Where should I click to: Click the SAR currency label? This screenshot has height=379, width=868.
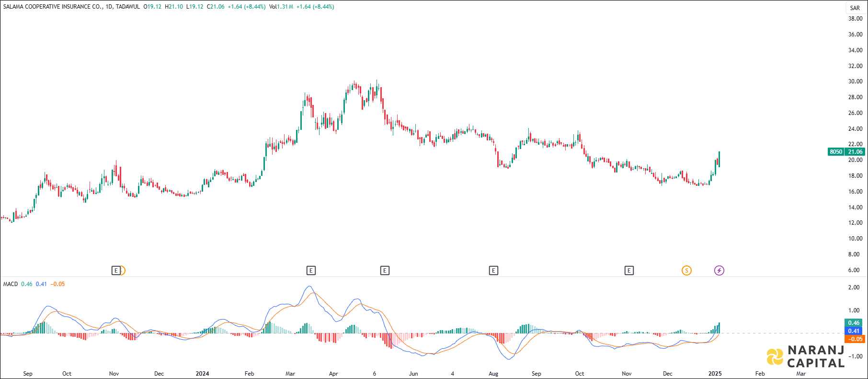[855, 8]
